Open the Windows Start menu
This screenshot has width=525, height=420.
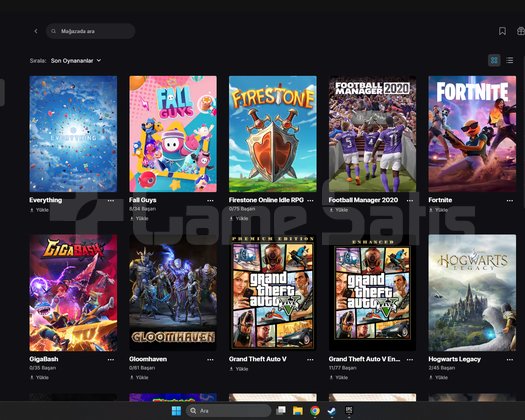(176, 411)
